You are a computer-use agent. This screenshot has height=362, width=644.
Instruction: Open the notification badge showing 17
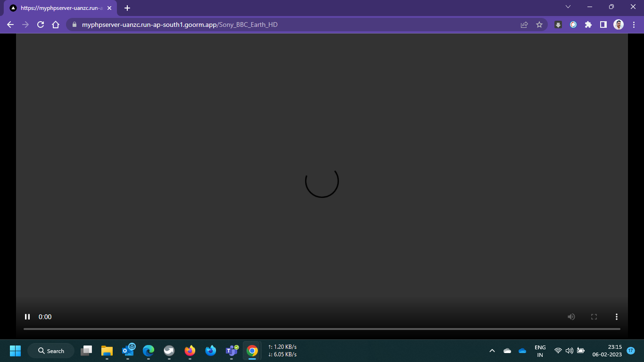point(631,351)
